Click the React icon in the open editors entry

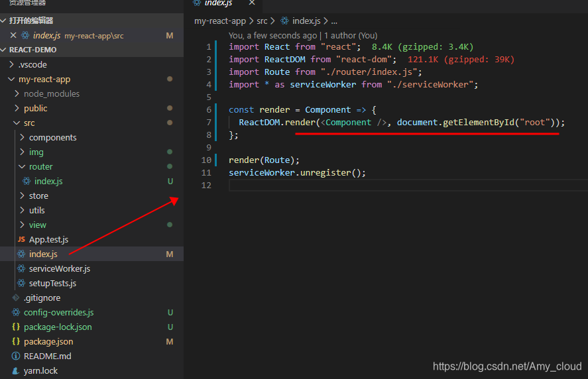(25, 35)
